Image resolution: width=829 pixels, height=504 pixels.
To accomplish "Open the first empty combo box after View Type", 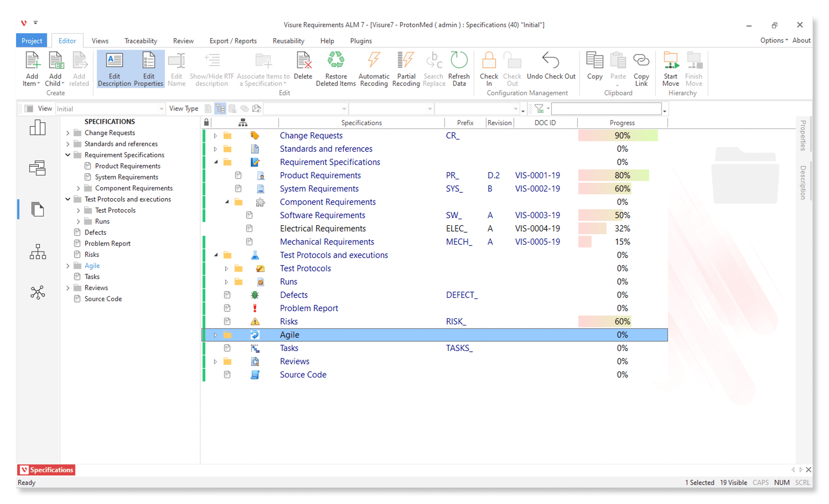I will point(306,109).
